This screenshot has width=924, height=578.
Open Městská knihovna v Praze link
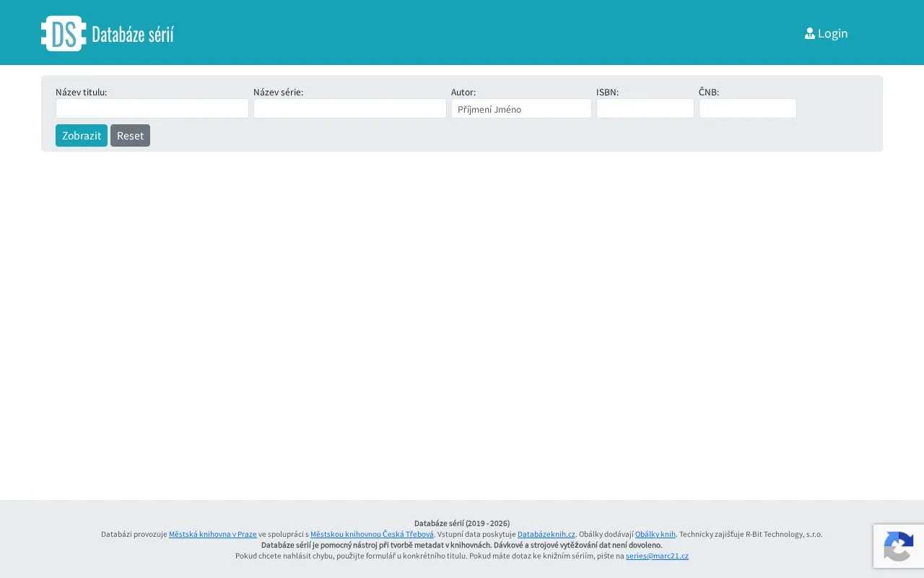pos(213,535)
